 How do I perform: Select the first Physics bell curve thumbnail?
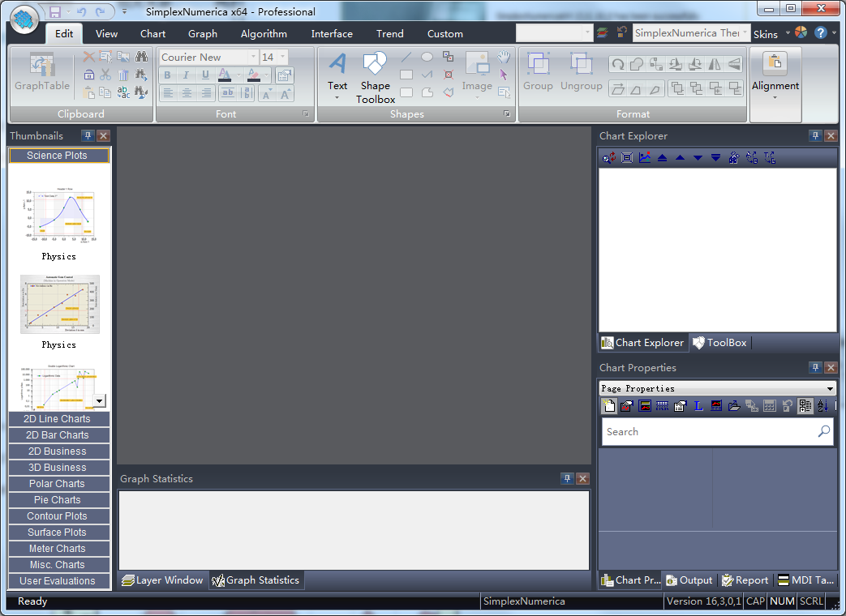[x=59, y=216]
